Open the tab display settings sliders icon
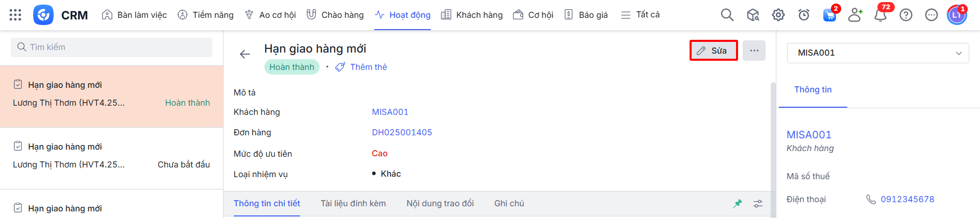Screen dimensions: 980x218 pyautogui.click(x=758, y=204)
